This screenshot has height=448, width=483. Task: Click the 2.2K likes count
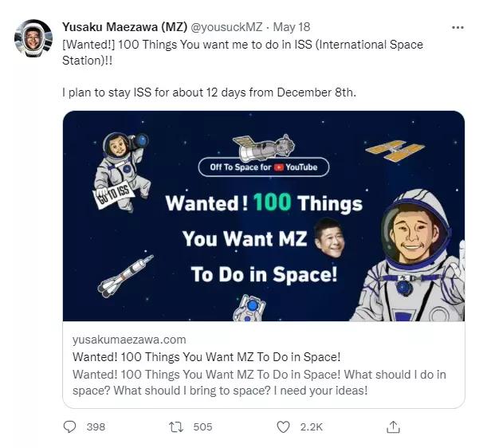click(311, 427)
